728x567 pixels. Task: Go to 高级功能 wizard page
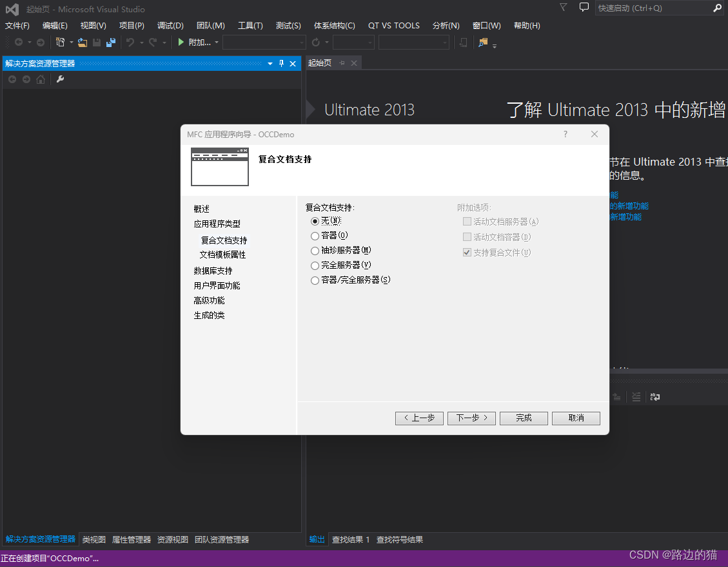pyautogui.click(x=209, y=300)
